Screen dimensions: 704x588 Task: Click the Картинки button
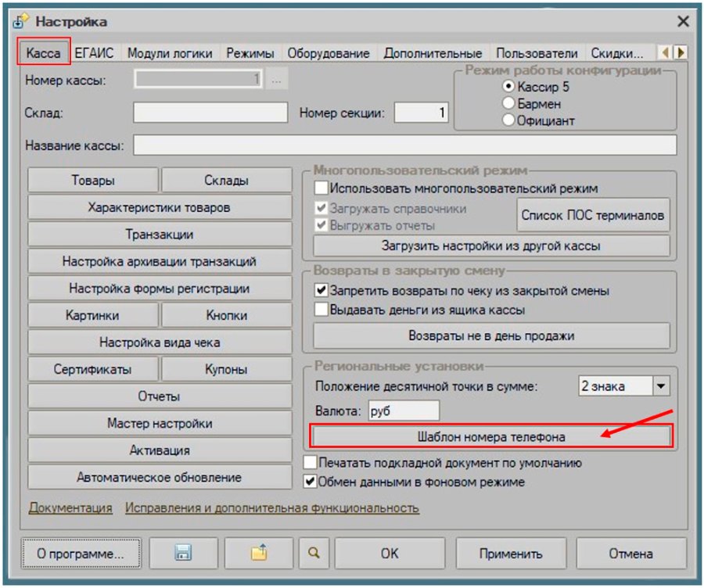pyautogui.click(x=93, y=315)
